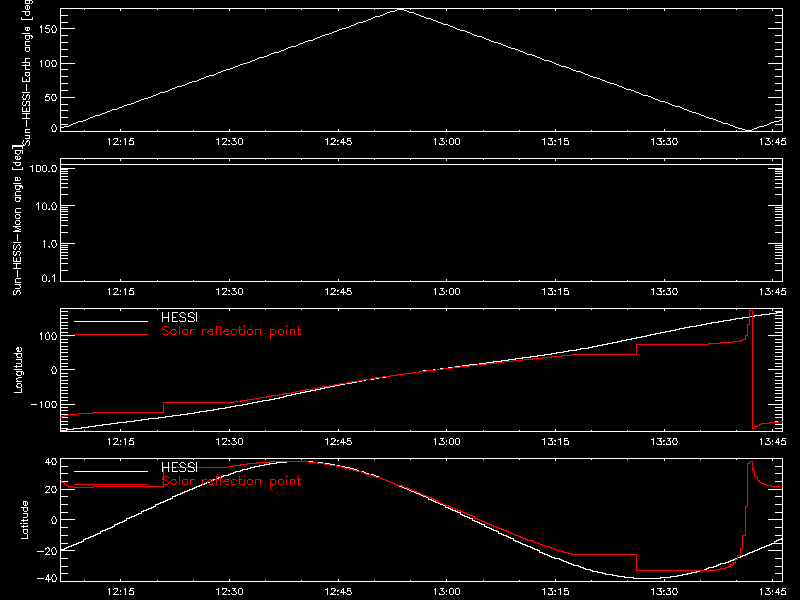The image size is (800, 600).
Task: Click the 0.1 tick label on the Moon angle axis
Action: 49,279
